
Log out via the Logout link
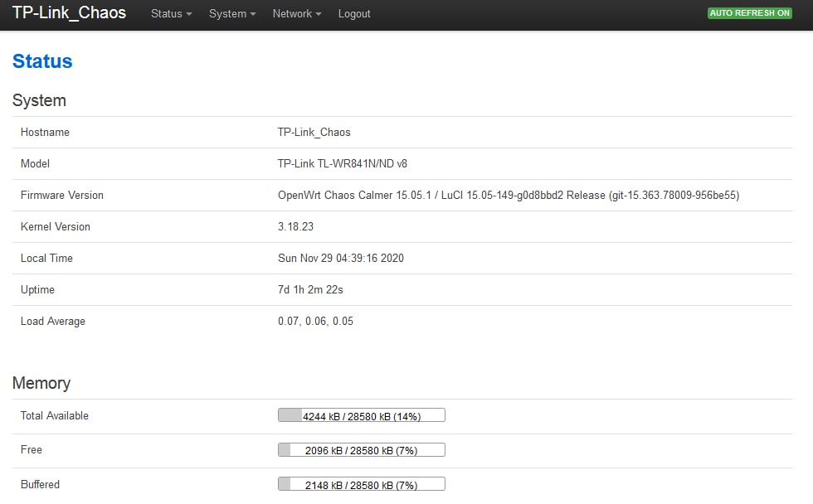coord(354,14)
